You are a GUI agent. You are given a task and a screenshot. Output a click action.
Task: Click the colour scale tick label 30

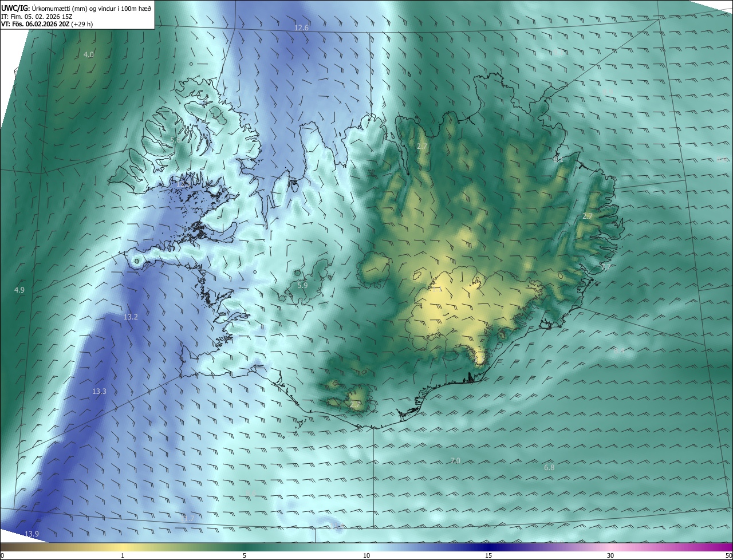click(x=610, y=555)
